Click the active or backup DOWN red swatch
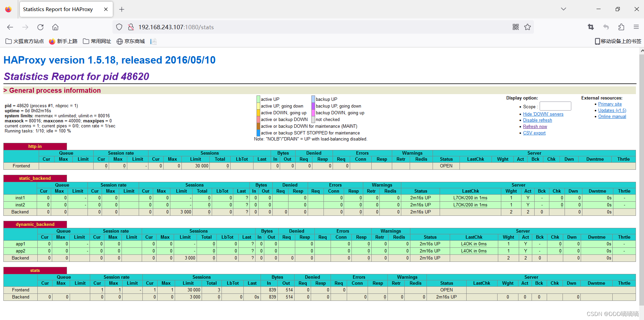The image size is (644, 320). point(258,119)
